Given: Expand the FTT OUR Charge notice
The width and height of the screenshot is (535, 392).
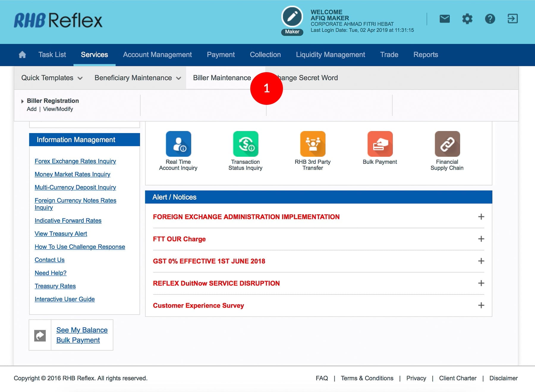Looking at the screenshot, I should click(x=481, y=239).
